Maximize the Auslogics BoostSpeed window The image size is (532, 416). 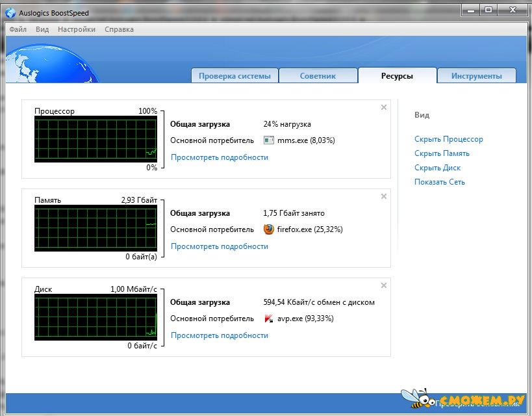click(488, 10)
